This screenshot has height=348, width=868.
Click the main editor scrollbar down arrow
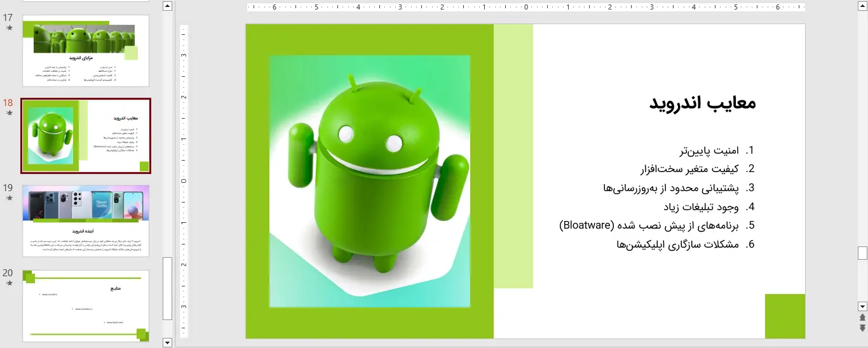862,306
